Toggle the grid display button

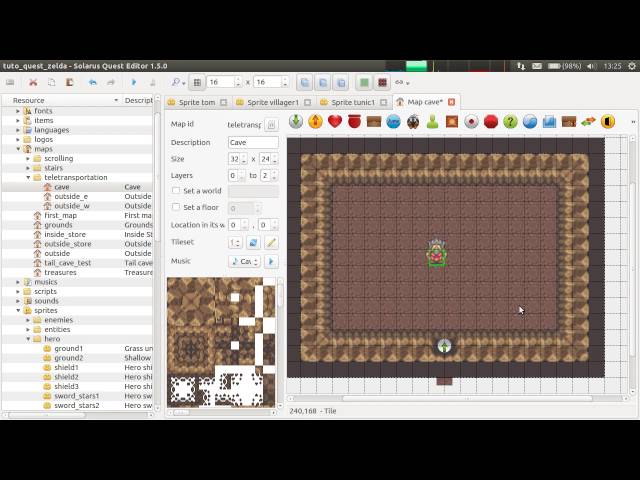pos(197,82)
